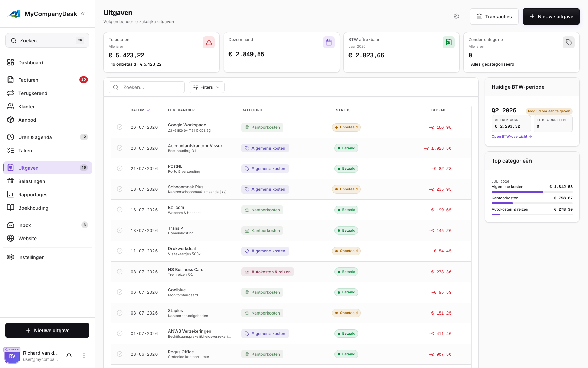This screenshot has height=368, width=588.
Task: Mark the Staples row checkbox
Action: coord(120,313)
